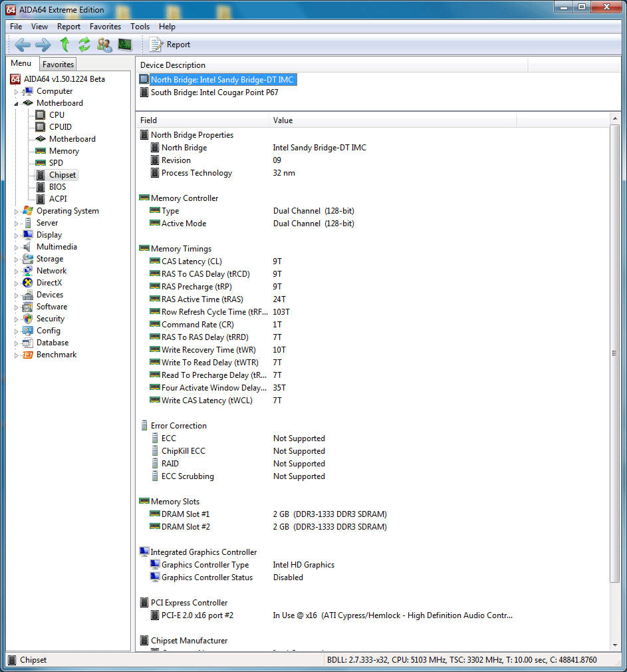
Task: Click the Value column header
Action: point(392,120)
